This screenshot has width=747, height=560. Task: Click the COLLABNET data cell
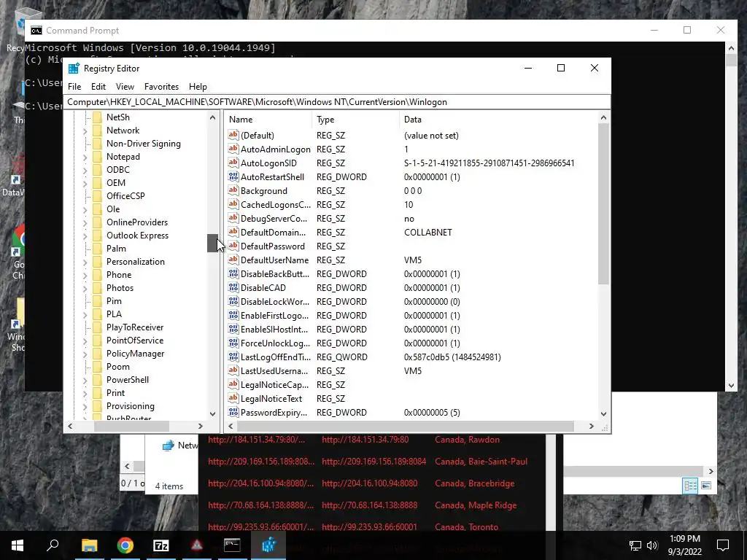point(427,233)
